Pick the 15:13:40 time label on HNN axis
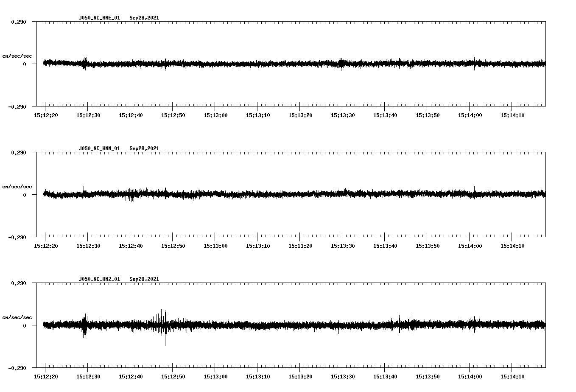The width and height of the screenshot is (576, 392). pos(385,246)
